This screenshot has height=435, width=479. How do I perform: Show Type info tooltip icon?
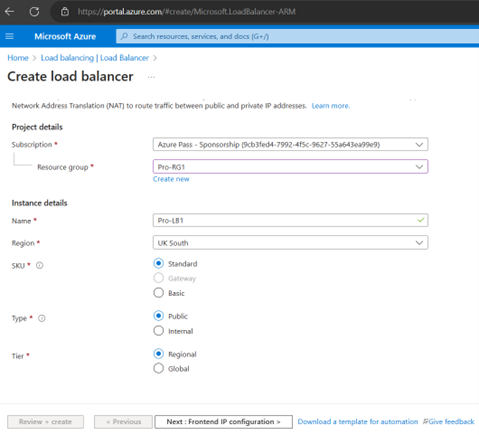coord(42,318)
